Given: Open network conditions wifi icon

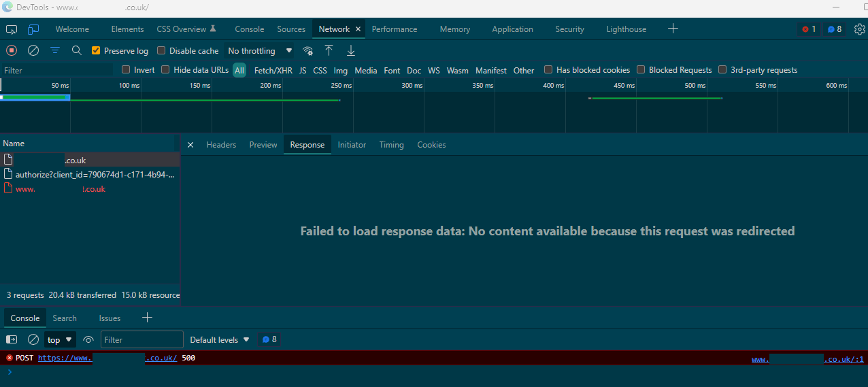Looking at the screenshot, I should tap(308, 50).
